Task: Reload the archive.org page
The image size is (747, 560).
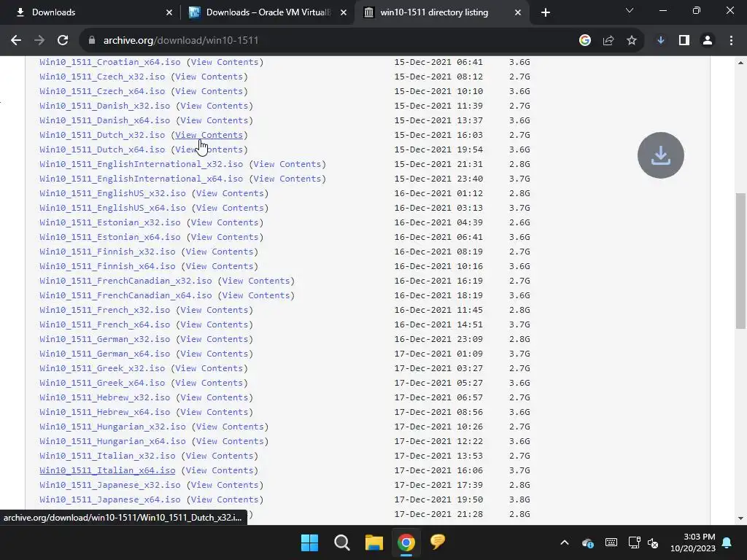Action: (63, 41)
